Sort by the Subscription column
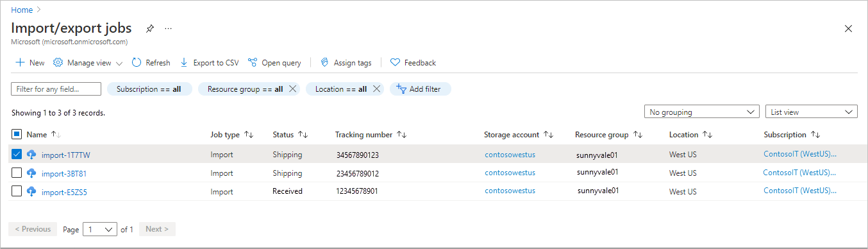Image resolution: width=868 pixels, height=249 pixels. pyautogui.click(x=792, y=135)
